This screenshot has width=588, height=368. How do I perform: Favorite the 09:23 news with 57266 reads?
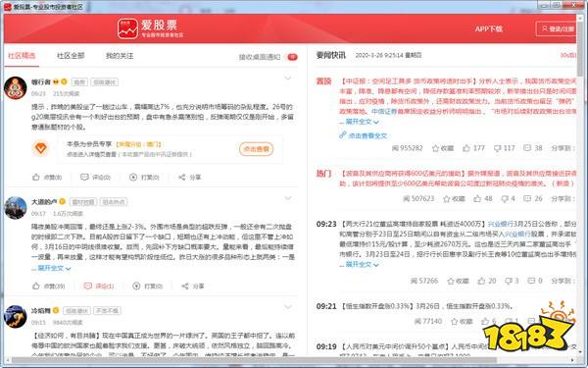coord(458,281)
